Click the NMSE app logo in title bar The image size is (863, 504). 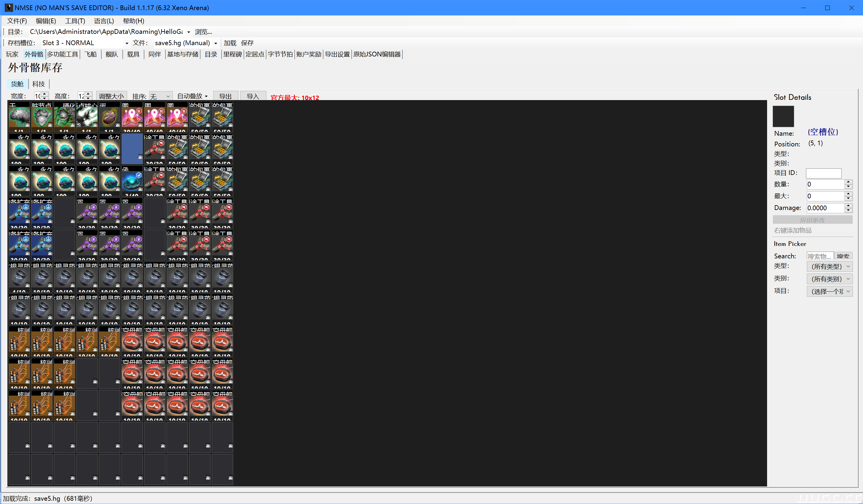tap(9, 7)
